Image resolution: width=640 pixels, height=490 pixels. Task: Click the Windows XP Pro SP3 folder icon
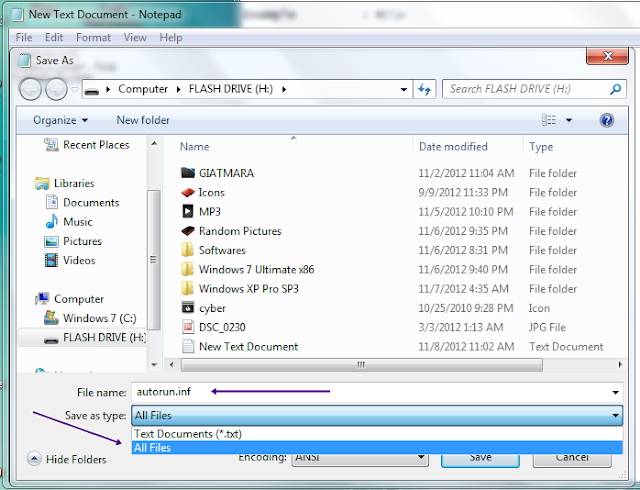click(187, 288)
